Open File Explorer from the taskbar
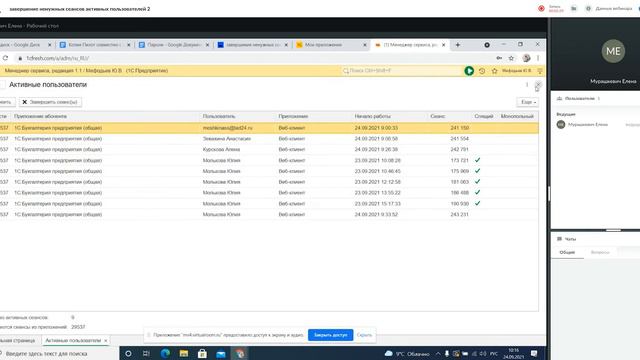The height and width of the screenshot is (360, 640). coord(184,353)
